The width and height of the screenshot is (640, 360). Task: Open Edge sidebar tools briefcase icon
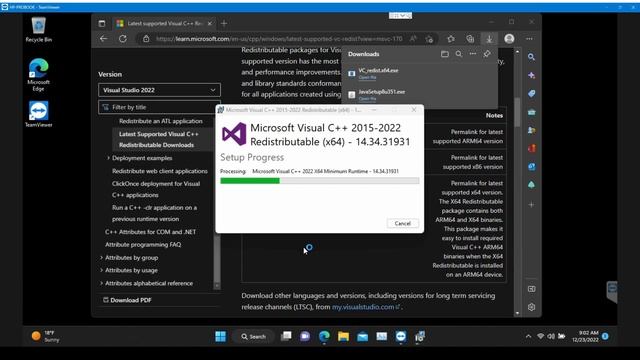pyautogui.click(x=531, y=112)
